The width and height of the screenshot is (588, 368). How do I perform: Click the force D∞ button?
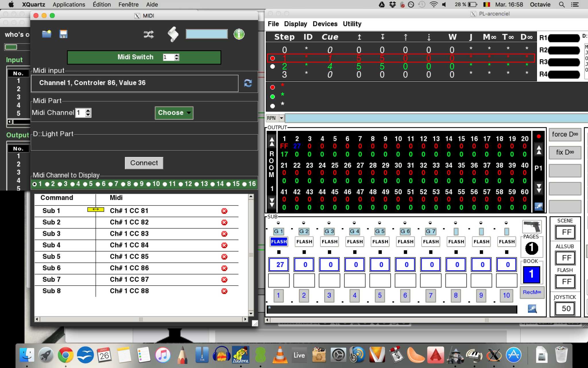coord(564,134)
